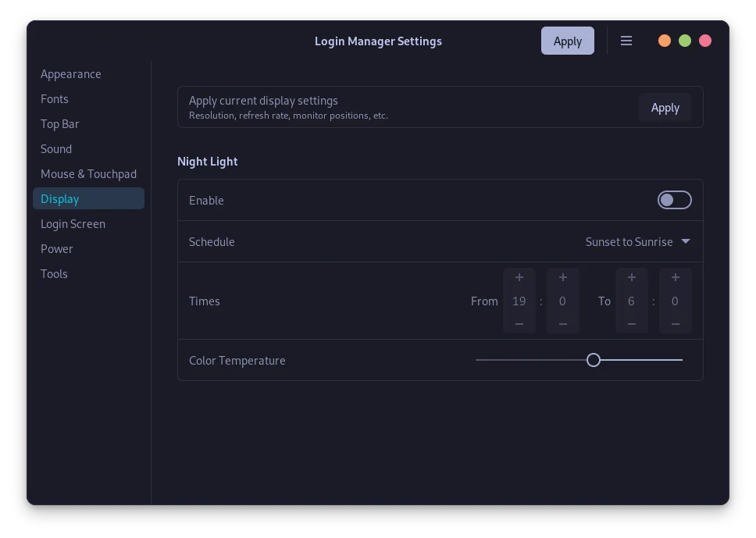
Task: Select the Top Bar section
Action: pyautogui.click(x=60, y=123)
